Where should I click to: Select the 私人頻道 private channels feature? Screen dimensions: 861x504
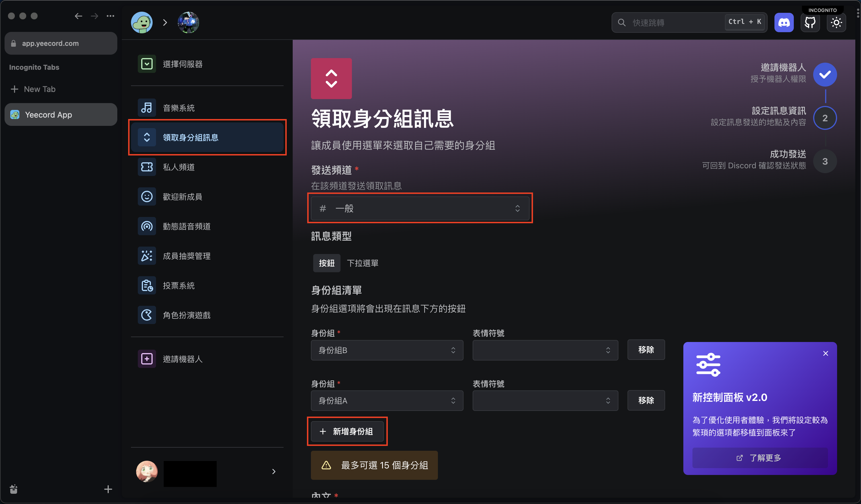click(x=178, y=167)
